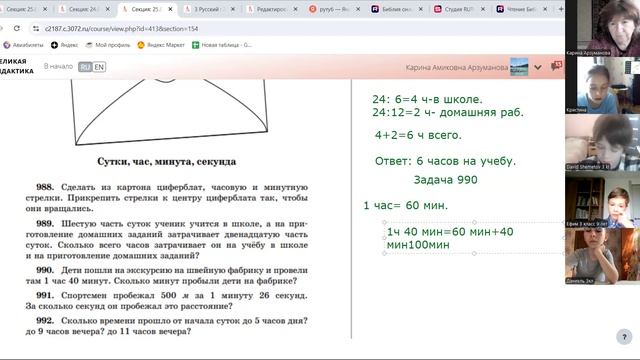640x360 pixels.
Task: Close the Редактирование tab
Action: tap(296, 9)
